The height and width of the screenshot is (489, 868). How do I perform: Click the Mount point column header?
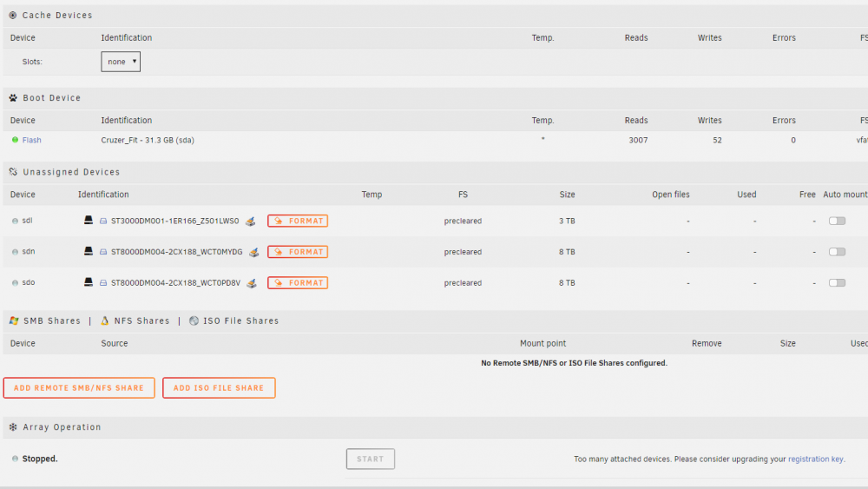point(543,343)
